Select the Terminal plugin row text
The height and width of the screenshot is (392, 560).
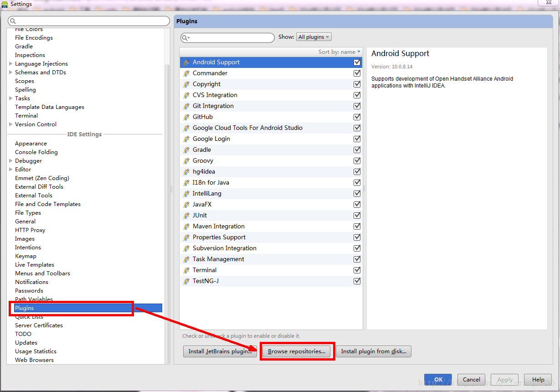pyautogui.click(x=205, y=270)
